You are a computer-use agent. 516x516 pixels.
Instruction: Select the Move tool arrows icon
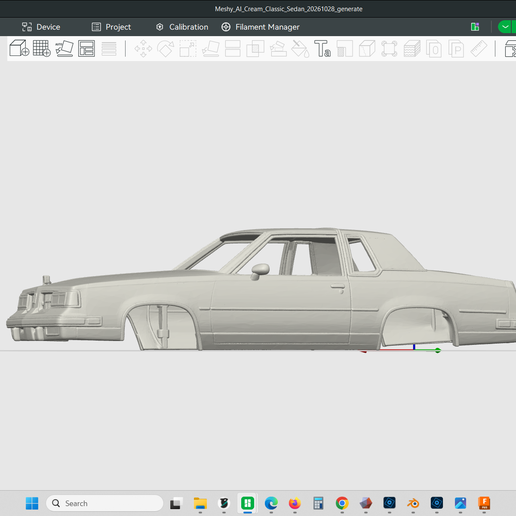pyautogui.click(x=143, y=49)
